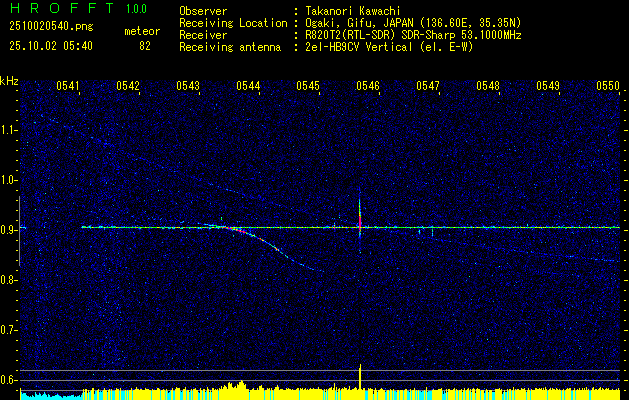This screenshot has height=400, width=629.
Task: Click the version number 1.0.0
Action: tap(136, 9)
